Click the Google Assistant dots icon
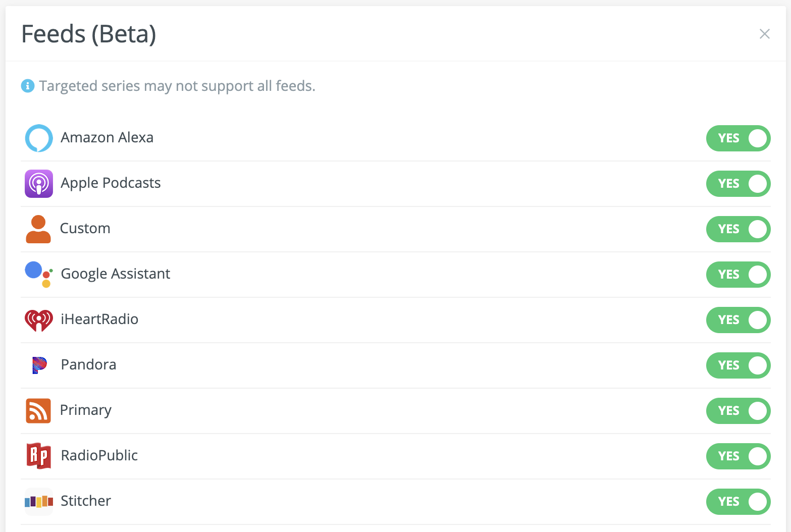Image resolution: width=791 pixels, height=532 pixels. (x=39, y=274)
